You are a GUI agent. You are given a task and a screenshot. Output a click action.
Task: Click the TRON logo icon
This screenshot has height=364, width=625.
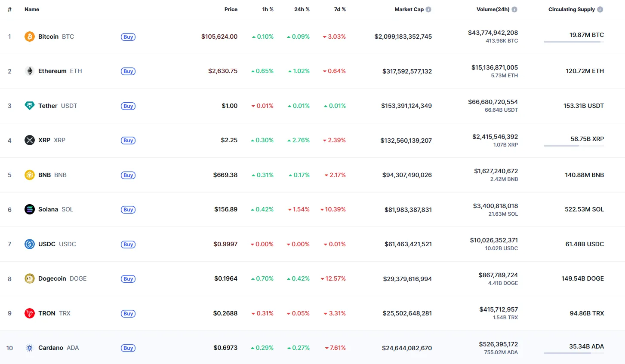click(29, 313)
